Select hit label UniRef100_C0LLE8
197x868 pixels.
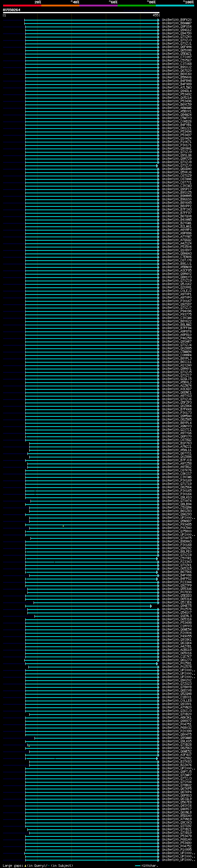point(177,700)
